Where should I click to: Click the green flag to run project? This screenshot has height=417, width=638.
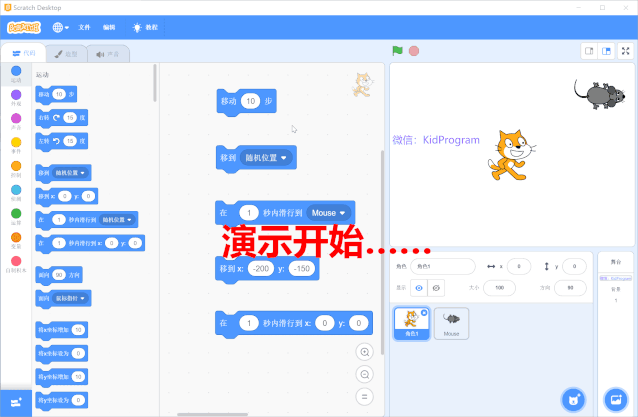[x=397, y=51]
